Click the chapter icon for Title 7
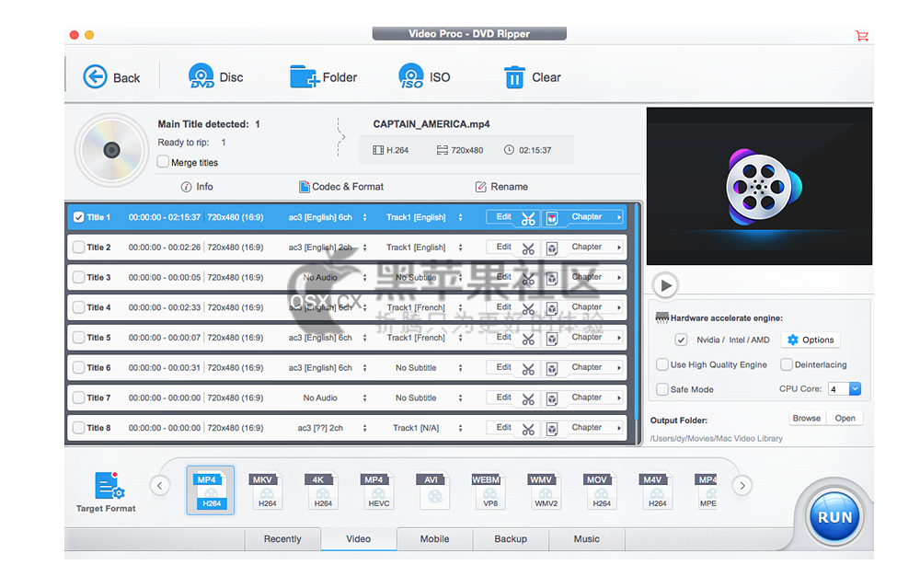The width and height of the screenshot is (920, 588). coord(551,399)
